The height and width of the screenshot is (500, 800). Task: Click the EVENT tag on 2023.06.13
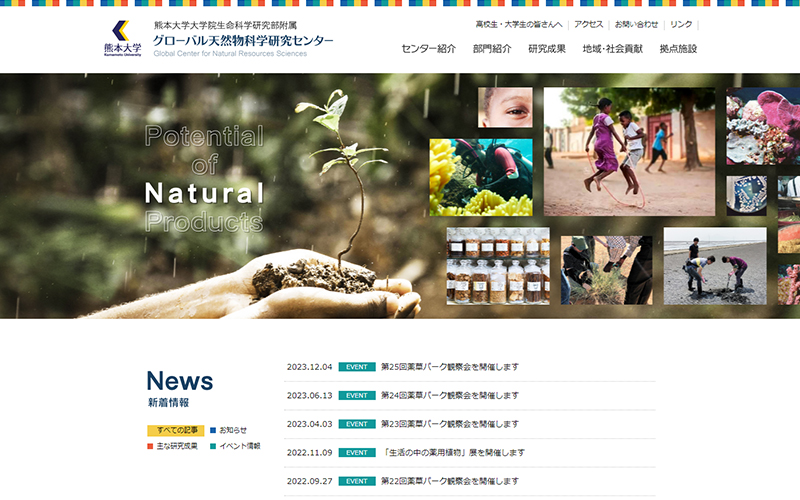(x=357, y=395)
